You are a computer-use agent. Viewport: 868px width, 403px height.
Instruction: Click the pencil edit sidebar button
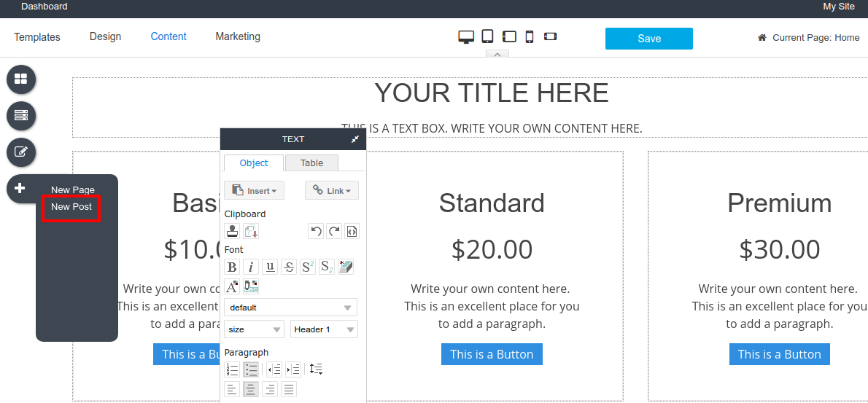(21, 152)
